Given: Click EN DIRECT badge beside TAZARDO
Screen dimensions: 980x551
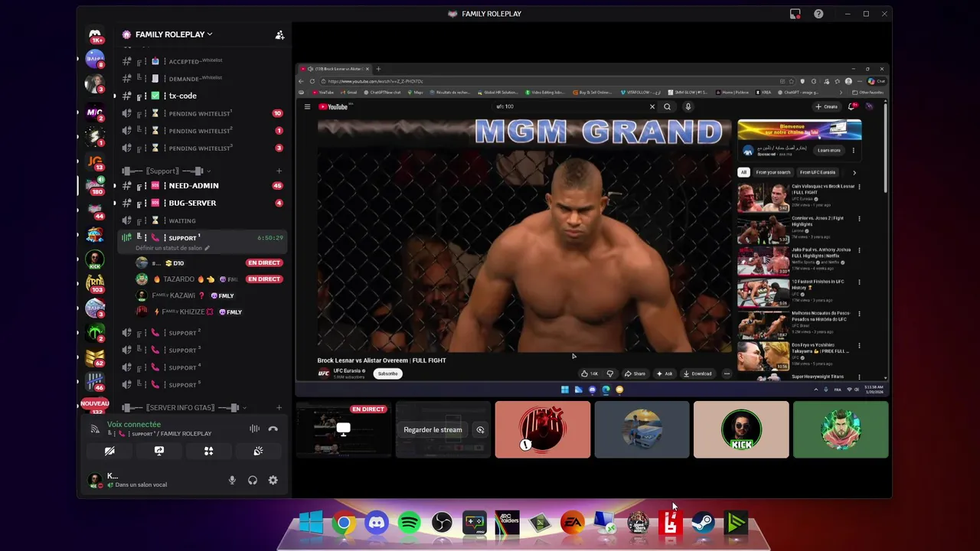Looking at the screenshot, I should click(264, 279).
